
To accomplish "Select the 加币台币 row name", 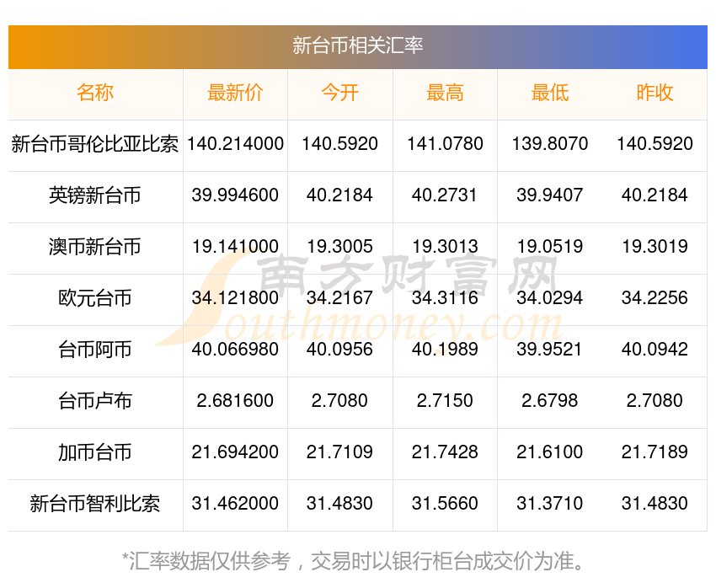I will [95, 452].
